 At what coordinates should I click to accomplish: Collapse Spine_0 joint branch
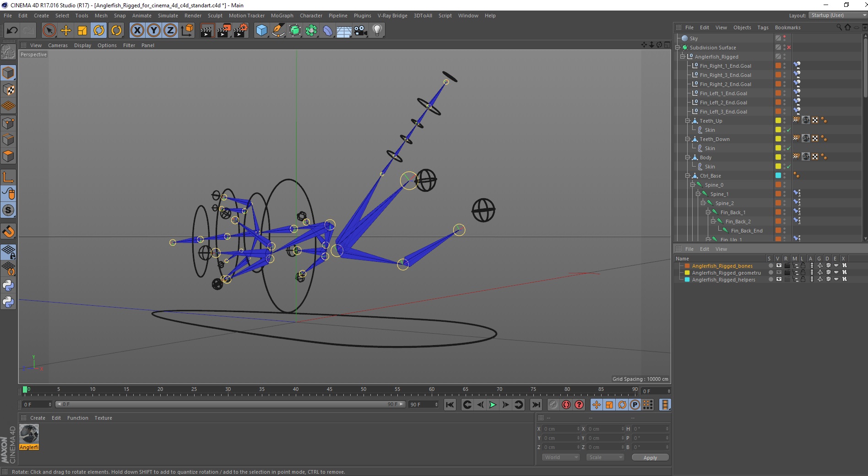[693, 185]
